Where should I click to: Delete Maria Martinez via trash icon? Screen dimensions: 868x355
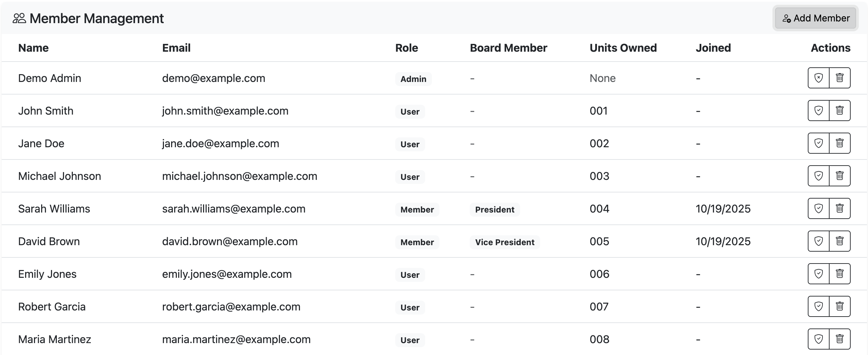[x=839, y=339]
